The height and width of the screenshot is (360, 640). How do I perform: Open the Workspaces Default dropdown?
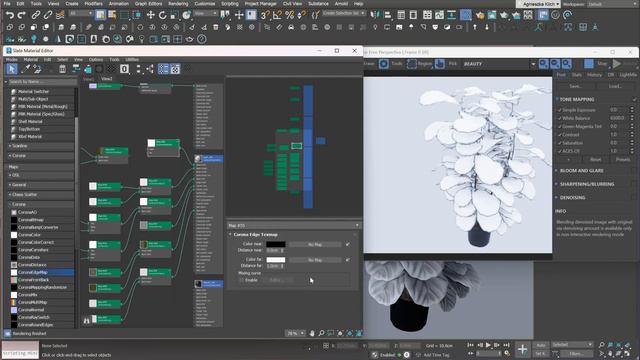[611, 4]
